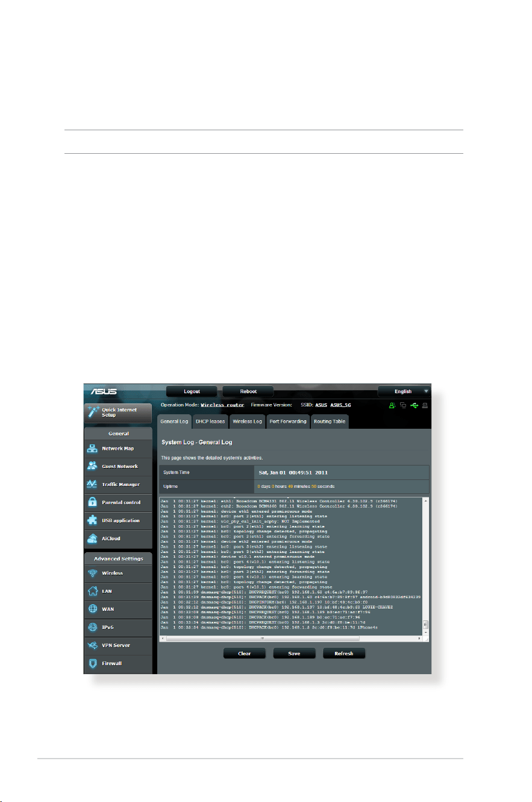
Task: Follow the ASUS_5G SSID link
Action: tap(342, 405)
